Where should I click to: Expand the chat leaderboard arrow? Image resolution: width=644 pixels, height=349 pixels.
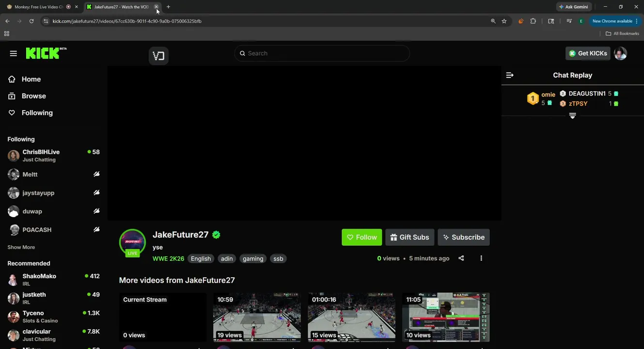click(572, 116)
